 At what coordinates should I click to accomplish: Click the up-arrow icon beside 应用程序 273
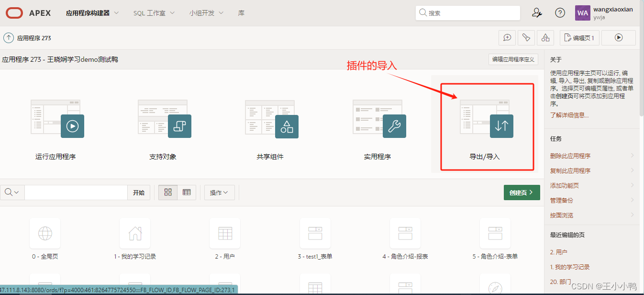(x=9, y=38)
